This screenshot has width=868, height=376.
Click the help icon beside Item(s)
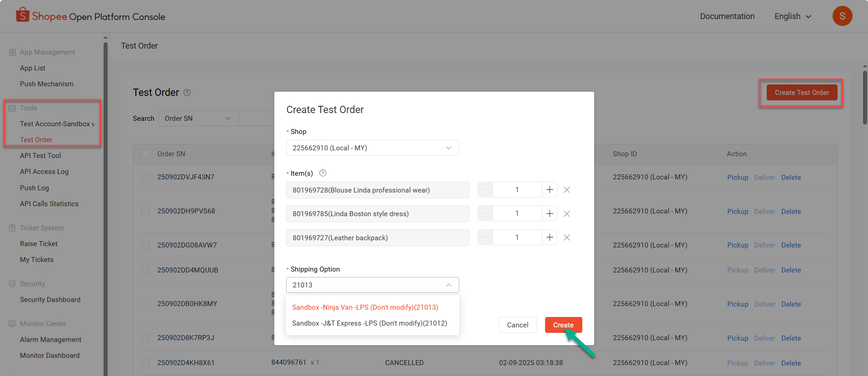tap(323, 173)
